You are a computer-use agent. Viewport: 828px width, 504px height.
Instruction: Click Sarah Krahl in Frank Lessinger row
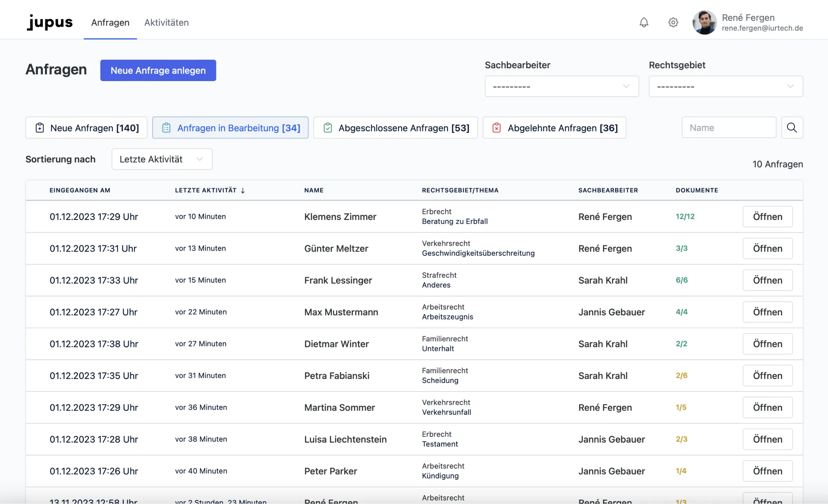click(603, 280)
